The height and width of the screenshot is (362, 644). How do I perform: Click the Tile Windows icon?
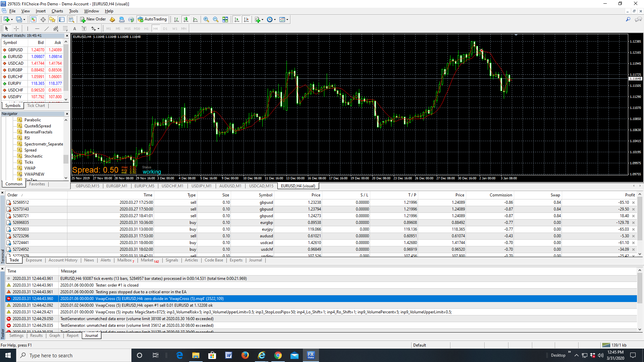click(225, 19)
